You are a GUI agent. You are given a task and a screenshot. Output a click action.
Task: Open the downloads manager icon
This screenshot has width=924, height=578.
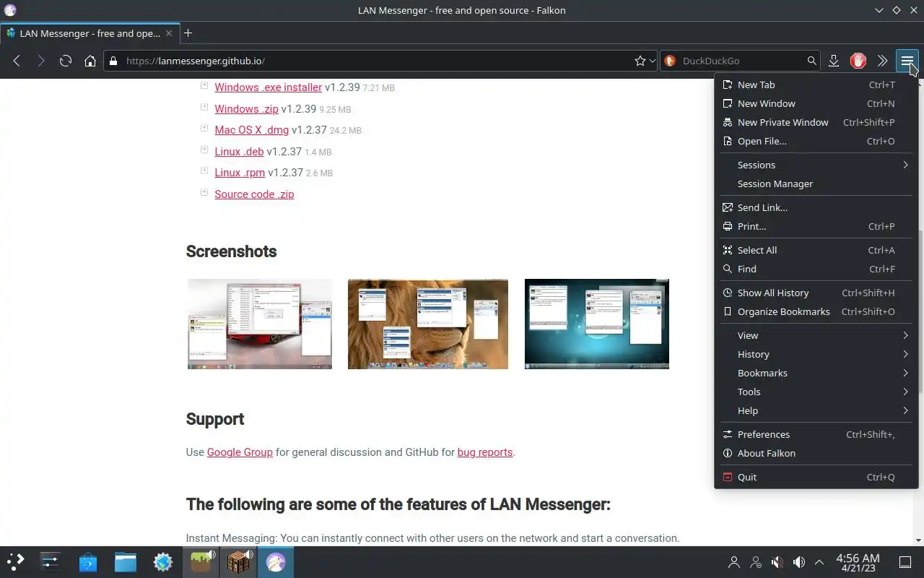[834, 61]
